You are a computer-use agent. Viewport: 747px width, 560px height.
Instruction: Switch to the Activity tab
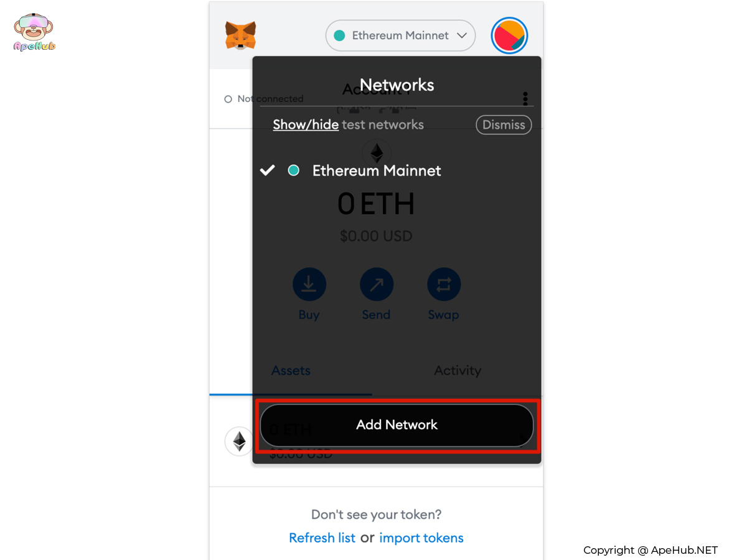458,370
